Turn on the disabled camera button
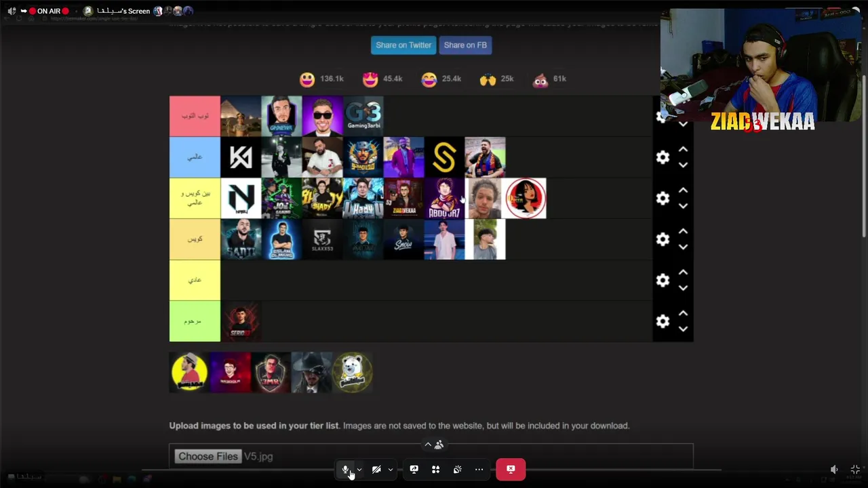Screen dimensions: 868x488 (376, 469)
